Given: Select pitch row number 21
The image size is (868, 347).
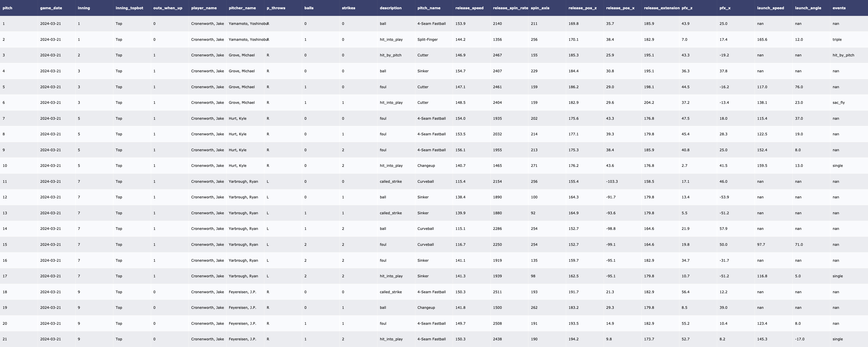Looking at the screenshot, I should [x=5, y=339].
